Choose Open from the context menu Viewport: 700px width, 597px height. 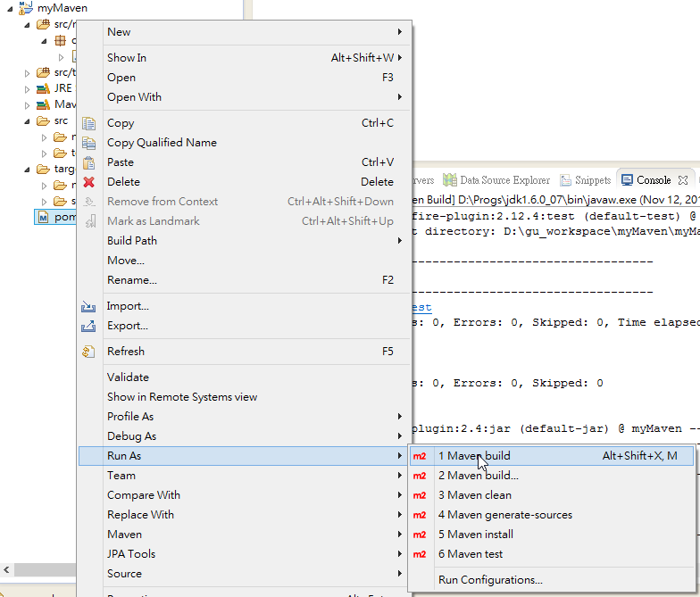pyautogui.click(x=245, y=78)
